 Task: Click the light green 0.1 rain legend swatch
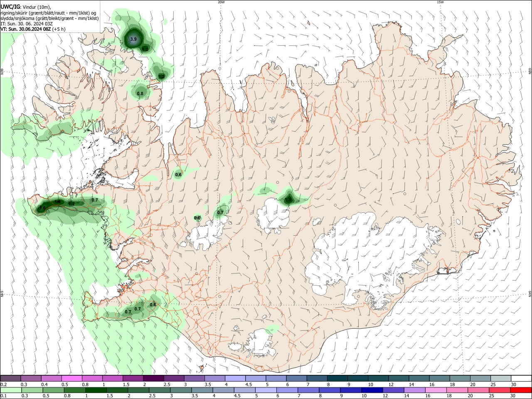[10, 390]
